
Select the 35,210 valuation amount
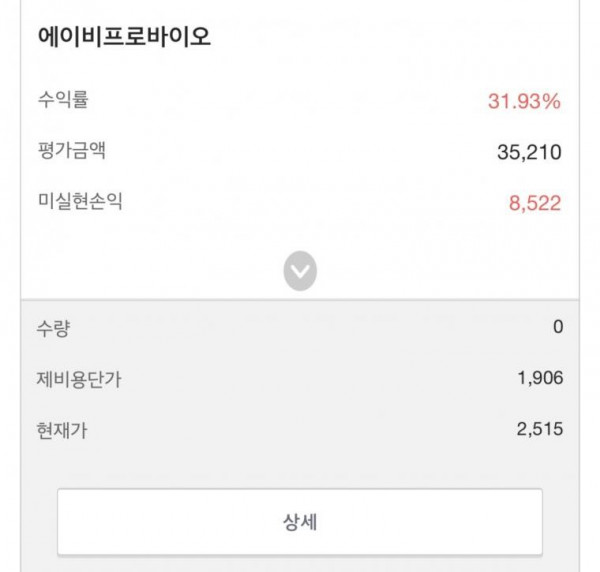pyautogui.click(x=529, y=152)
